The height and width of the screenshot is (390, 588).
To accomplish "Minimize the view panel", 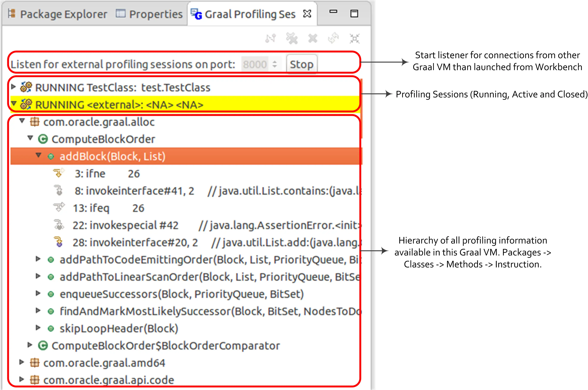I will (x=333, y=11).
